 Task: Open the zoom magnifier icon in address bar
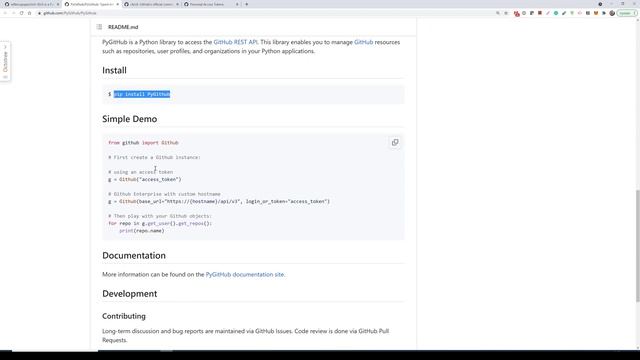tap(498, 13)
